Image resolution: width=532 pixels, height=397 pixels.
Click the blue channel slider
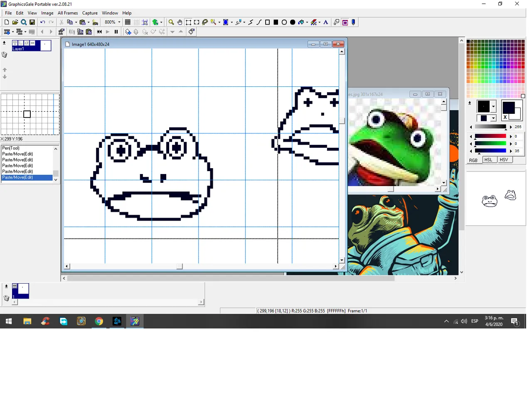coord(490,151)
